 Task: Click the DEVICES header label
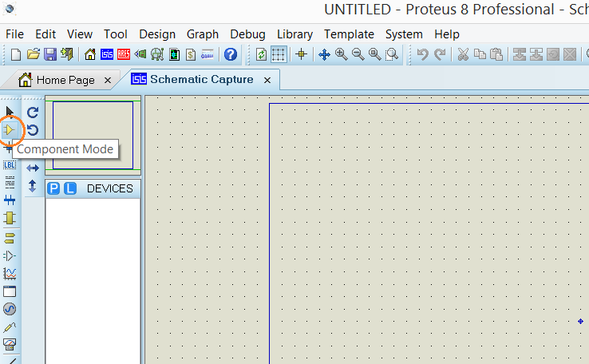click(109, 188)
